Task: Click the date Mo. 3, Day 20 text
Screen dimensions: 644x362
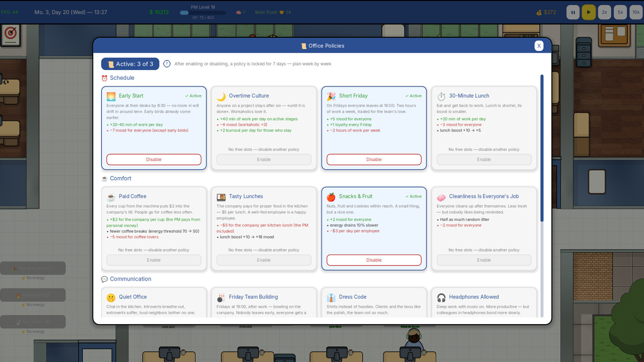Action: (x=71, y=12)
